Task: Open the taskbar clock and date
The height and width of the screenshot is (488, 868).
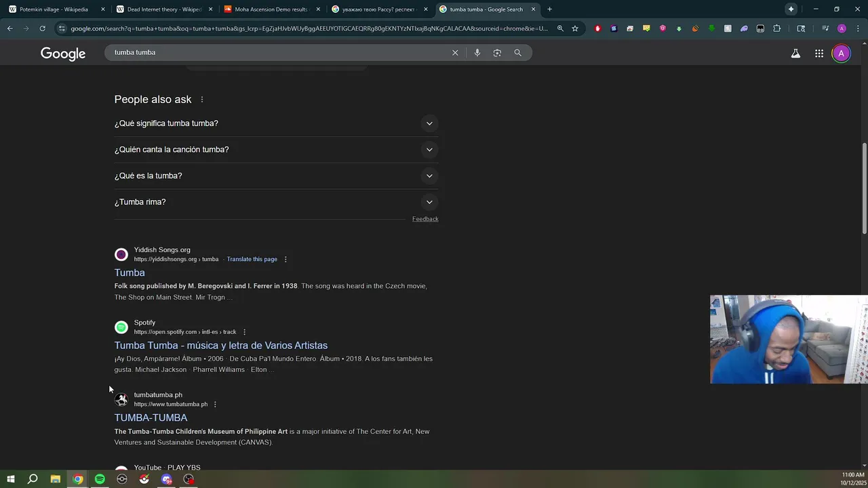Action: point(852,479)
